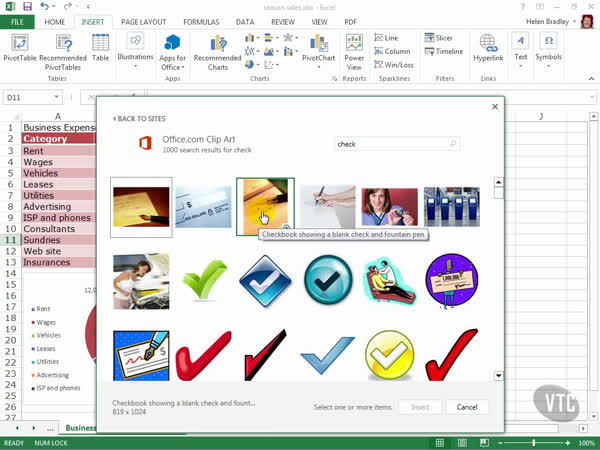Switch to the PDF tab

(x=350, y=22)
